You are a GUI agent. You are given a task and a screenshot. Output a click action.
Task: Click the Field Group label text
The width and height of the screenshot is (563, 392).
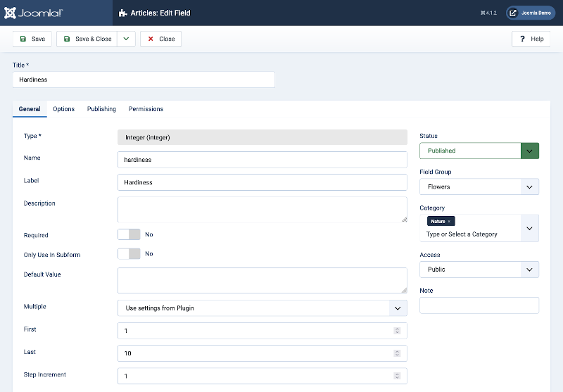pos(436,172)
